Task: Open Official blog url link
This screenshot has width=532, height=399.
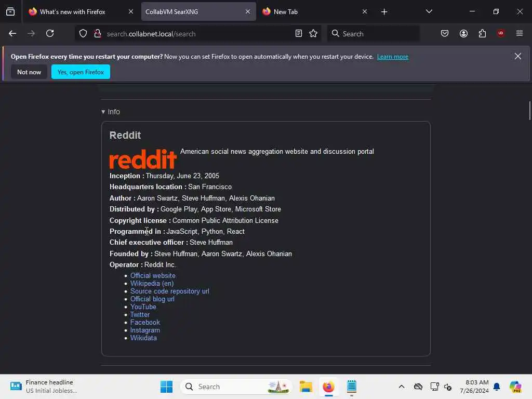Action: click(152, 299)
